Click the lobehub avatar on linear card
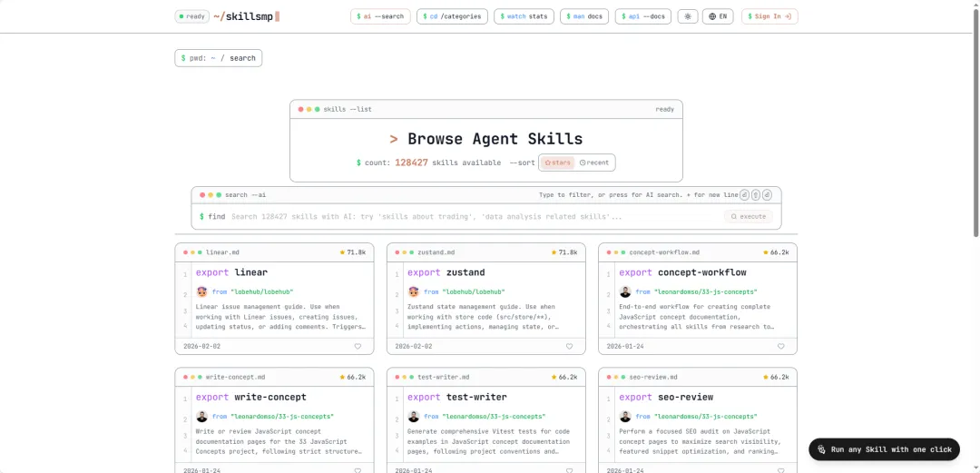 (x=201, y=291)
